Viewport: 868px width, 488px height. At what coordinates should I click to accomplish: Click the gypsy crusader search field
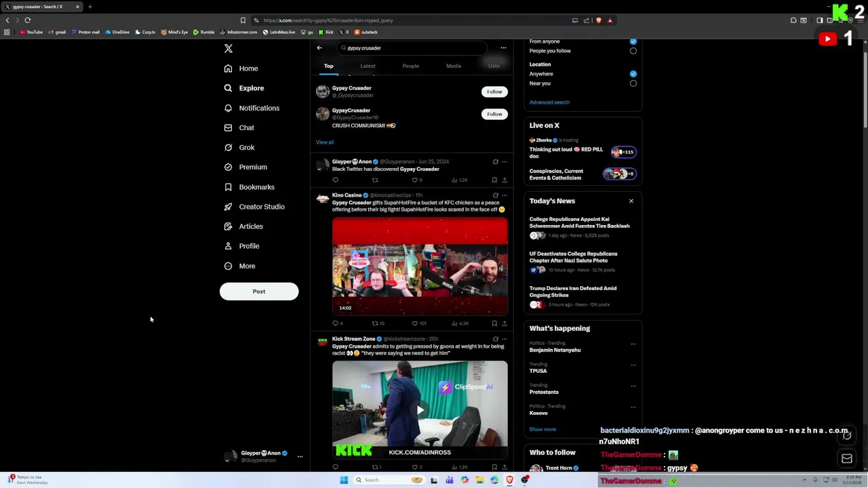pyautogui.click(x=412, y=48)
